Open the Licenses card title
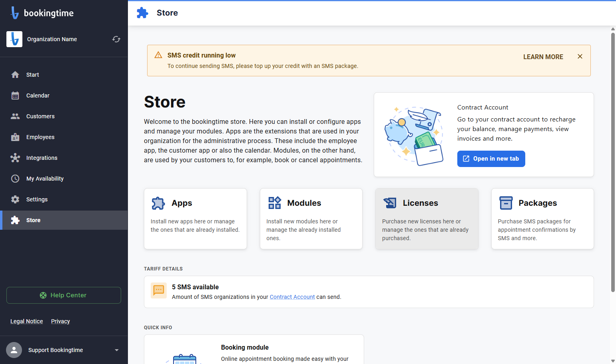 click(421, 203)
